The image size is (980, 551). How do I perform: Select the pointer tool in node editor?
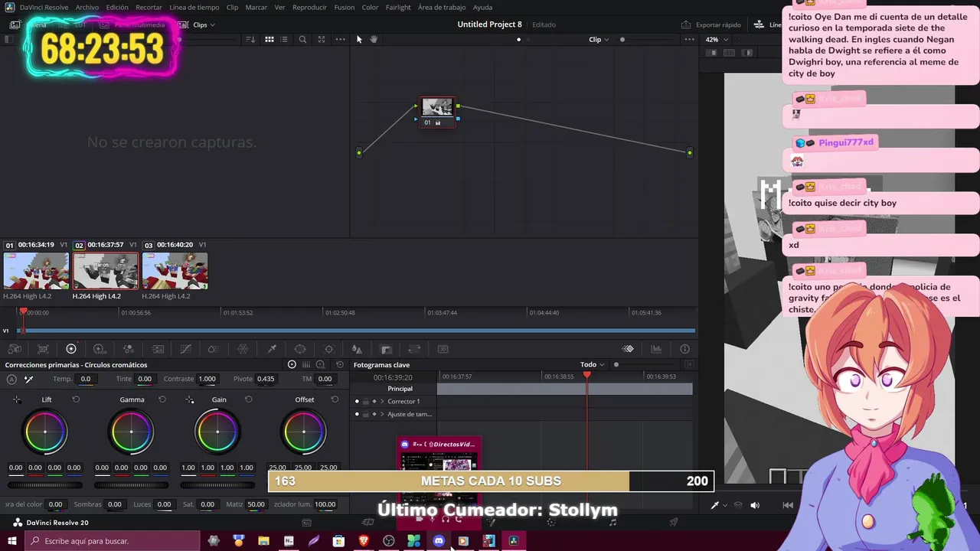359,39
